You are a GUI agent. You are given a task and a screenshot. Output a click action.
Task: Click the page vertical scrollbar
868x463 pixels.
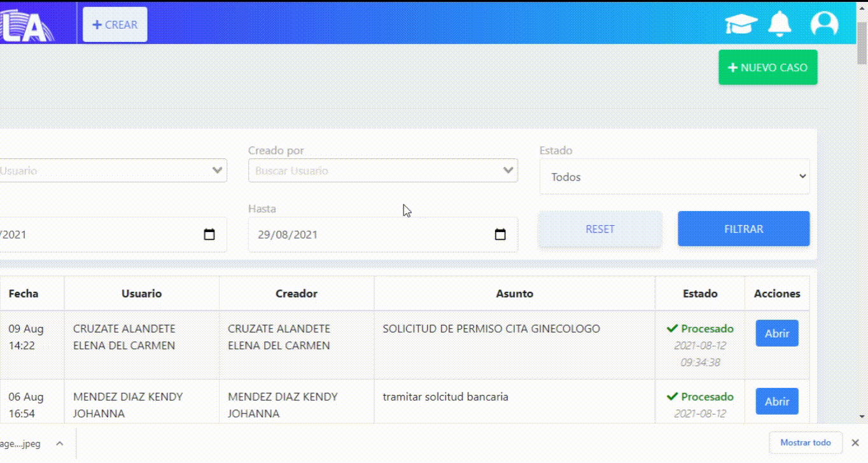(x=862, y=191)
